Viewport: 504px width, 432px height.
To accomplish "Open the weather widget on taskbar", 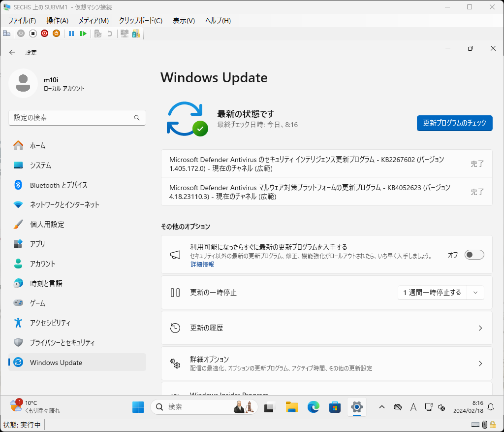I will click(x=35, y=406).
